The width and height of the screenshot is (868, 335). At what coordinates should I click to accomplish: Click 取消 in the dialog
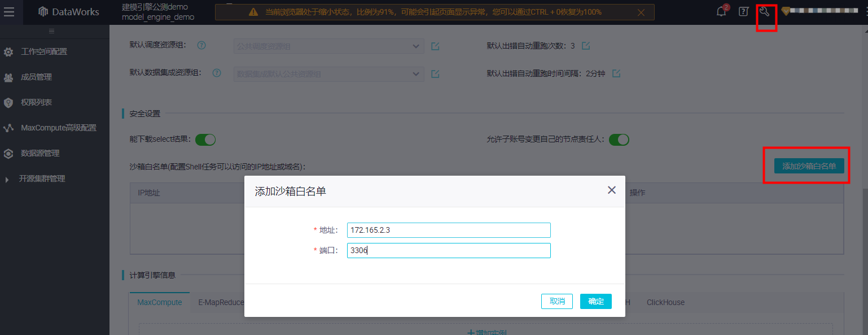point(557,302)
